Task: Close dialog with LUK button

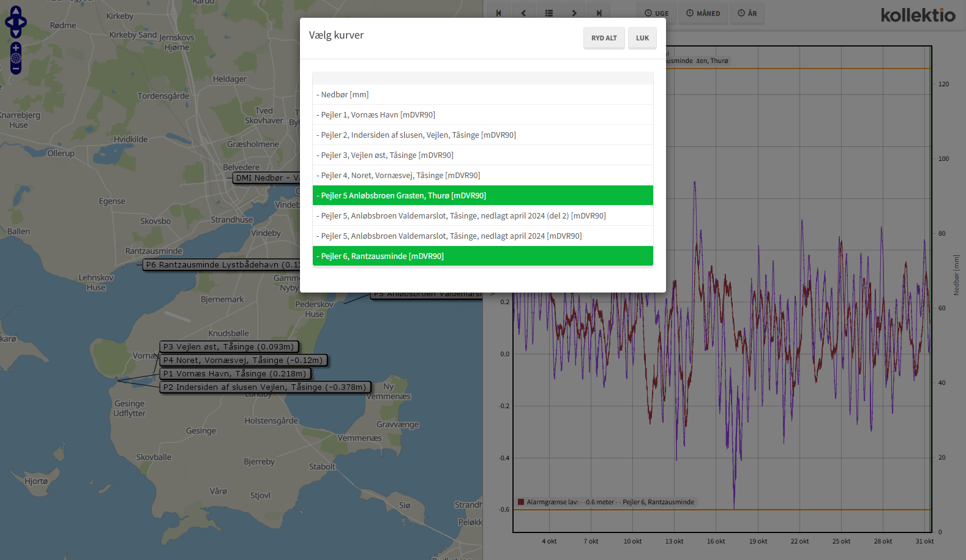Action: pos(642,38)
